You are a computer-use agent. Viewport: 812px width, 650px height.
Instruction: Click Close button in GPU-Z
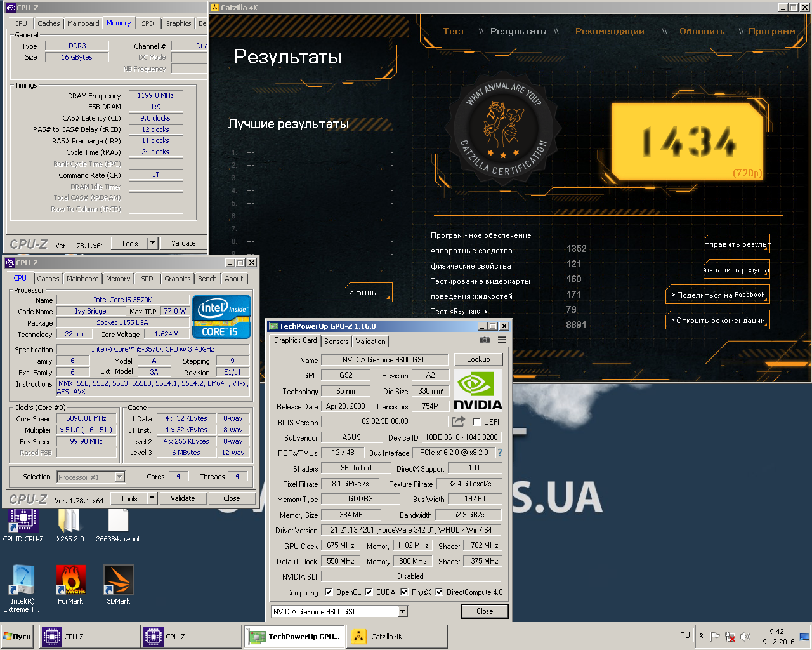pos(485,611)
